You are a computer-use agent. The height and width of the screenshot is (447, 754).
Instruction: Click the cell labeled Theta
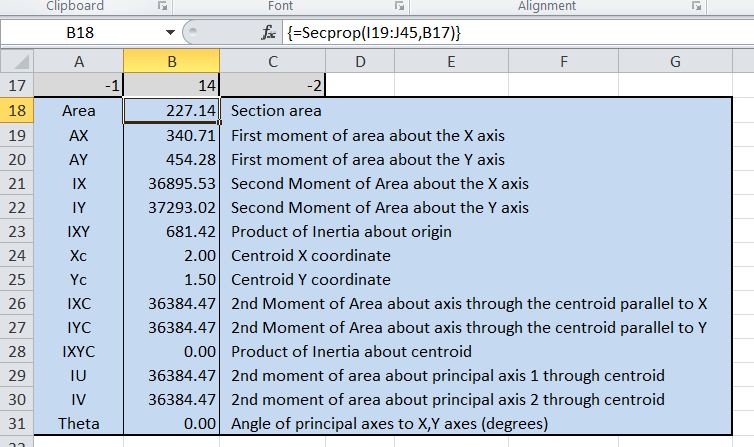79,423
